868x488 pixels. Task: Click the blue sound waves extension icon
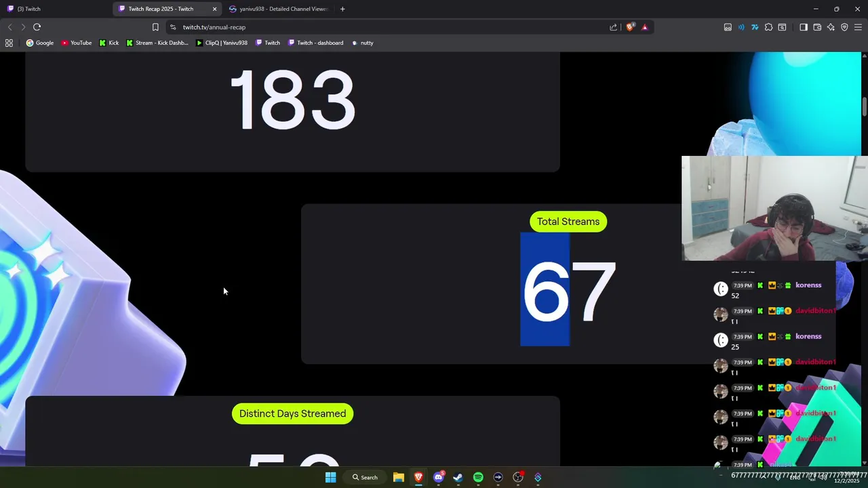pyautogui.click(x=741, y=27)
